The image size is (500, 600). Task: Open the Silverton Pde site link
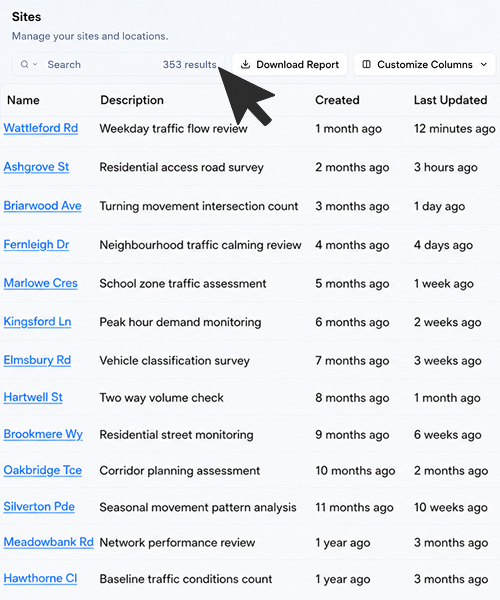click(39, 507)
